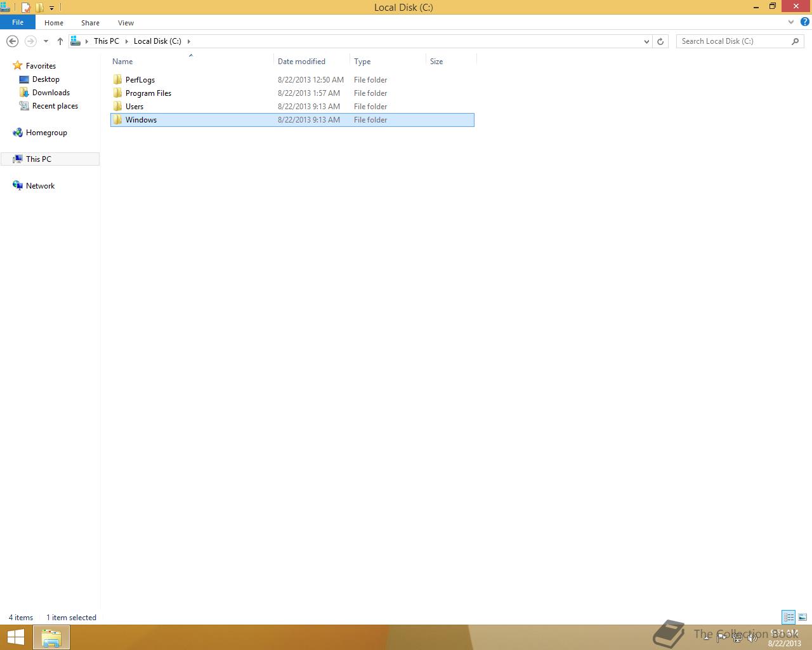Open Desktop in navigation pane

[x=46, y=79]
